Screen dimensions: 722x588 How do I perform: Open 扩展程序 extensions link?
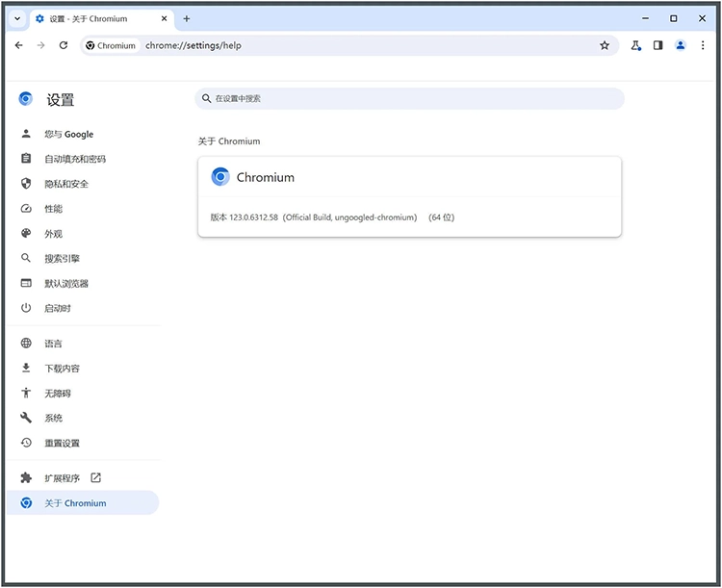point(64,478)
